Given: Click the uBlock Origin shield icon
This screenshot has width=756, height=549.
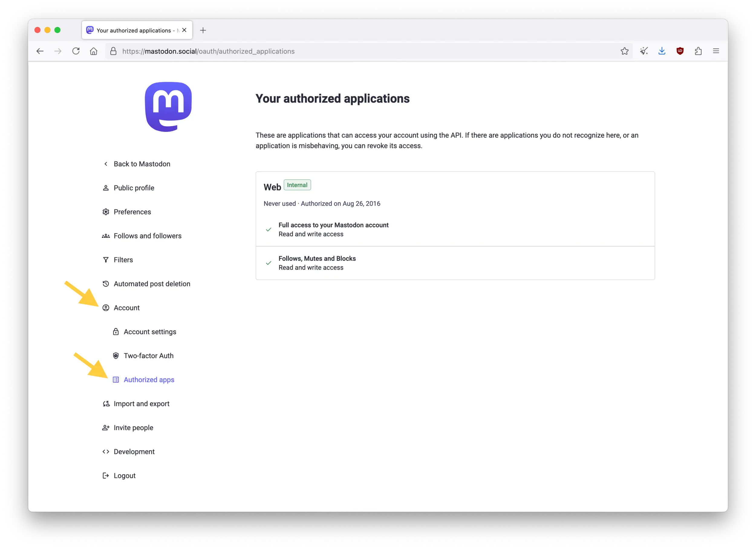Looking at the screenshot, I should point(680,51).
